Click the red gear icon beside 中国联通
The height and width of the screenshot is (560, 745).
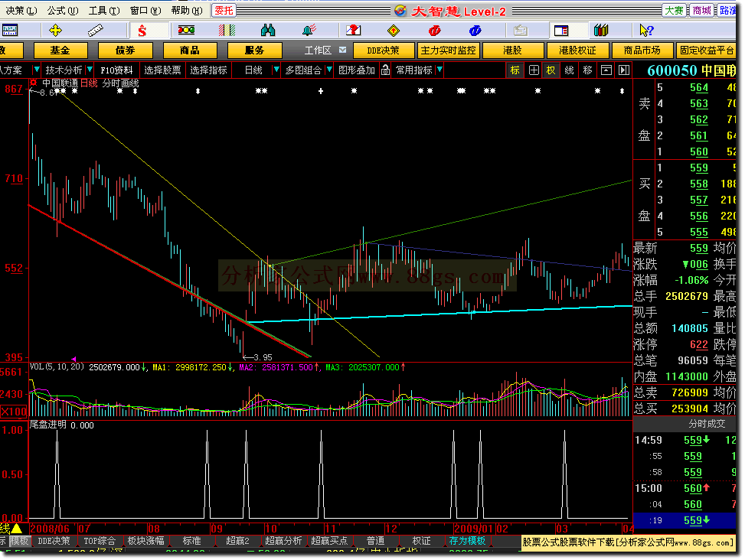coord(33,83)
